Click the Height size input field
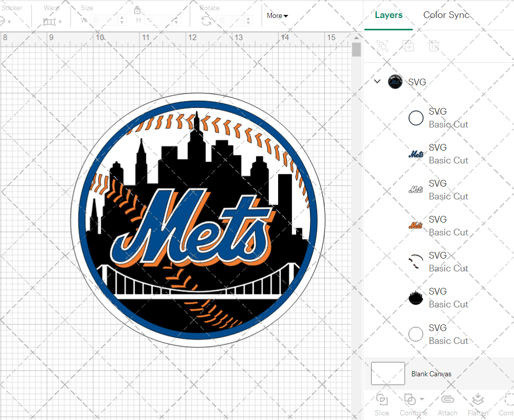The image size is (514, 420). [x=158, y=21]
